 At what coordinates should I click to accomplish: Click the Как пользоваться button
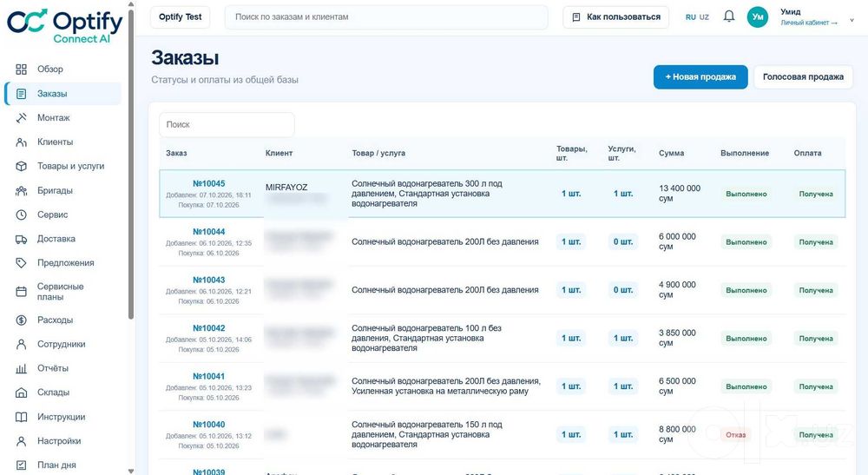tap(615, 17)
